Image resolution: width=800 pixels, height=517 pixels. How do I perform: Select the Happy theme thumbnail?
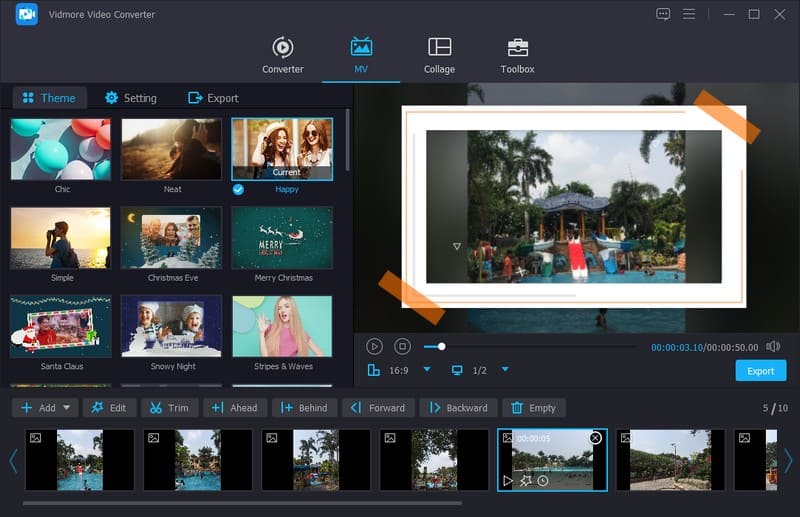282,149
